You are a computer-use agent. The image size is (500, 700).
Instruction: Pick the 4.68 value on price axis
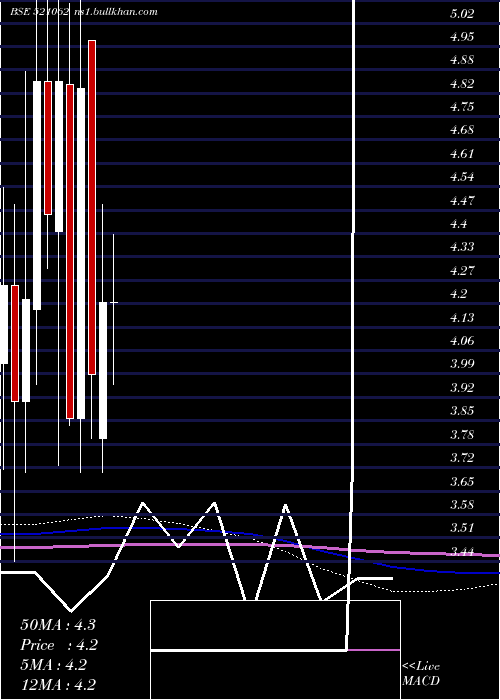[x=462, y=130]
